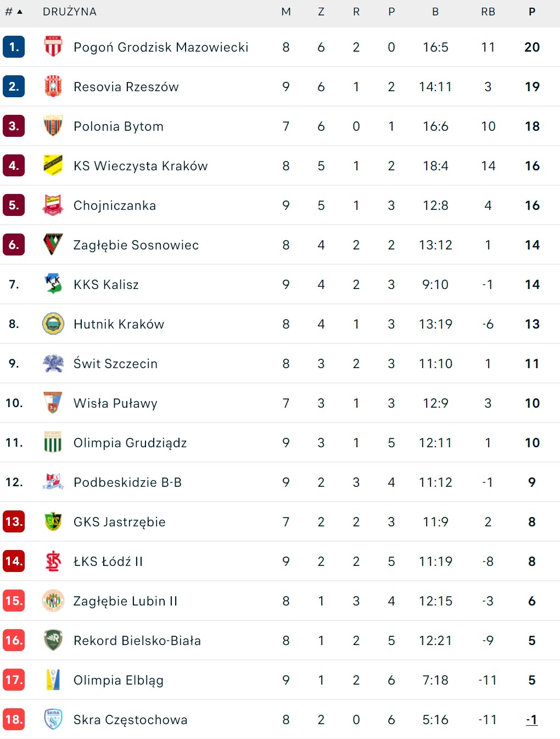Open the Wisła Puławy team page

pyautogui.click(x=115, y=403)
